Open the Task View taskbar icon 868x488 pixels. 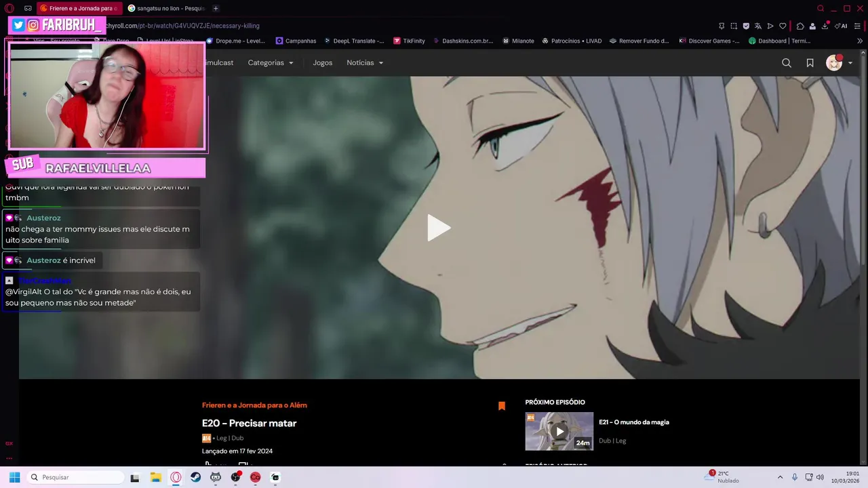[x=135, y=477]
